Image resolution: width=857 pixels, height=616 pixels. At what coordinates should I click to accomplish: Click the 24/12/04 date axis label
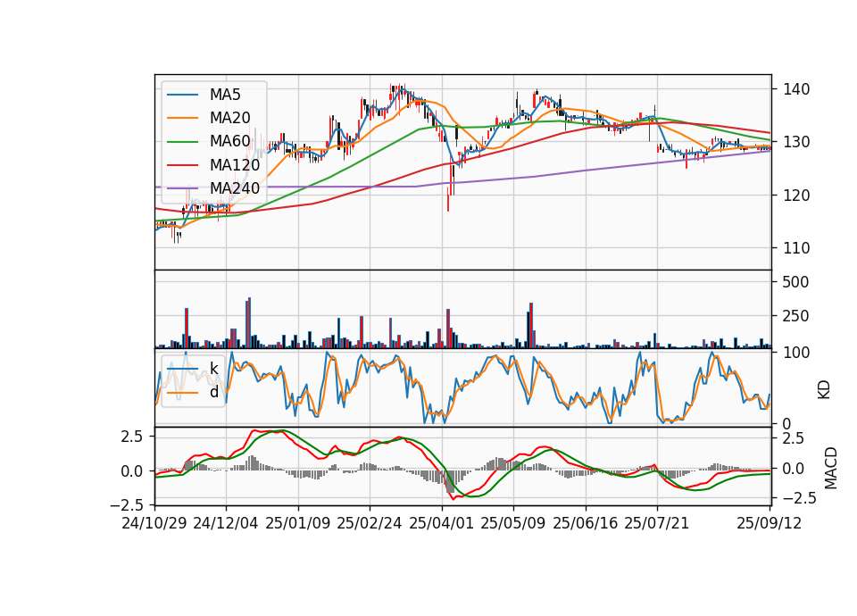click(x=226, y=523)
